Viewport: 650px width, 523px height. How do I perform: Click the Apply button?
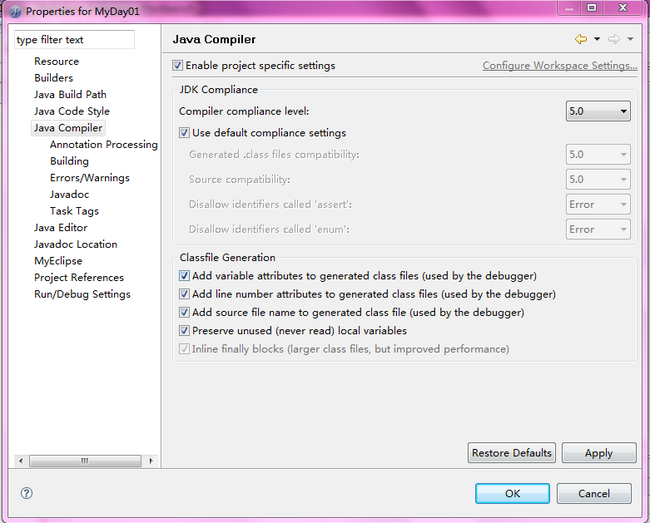(x=599, y=453)
